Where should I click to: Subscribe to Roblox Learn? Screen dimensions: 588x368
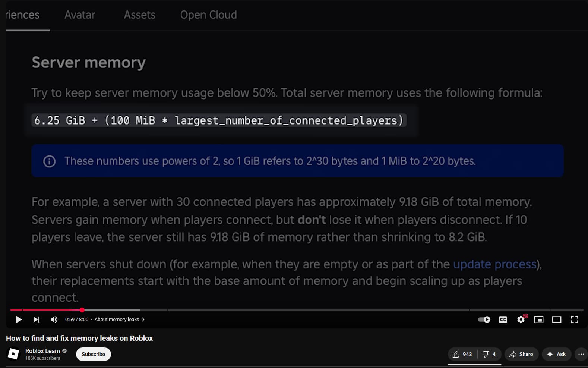point(93,354)
